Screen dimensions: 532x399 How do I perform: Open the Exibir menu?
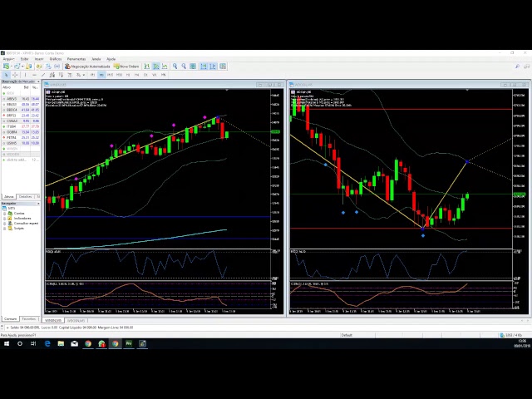24,59
